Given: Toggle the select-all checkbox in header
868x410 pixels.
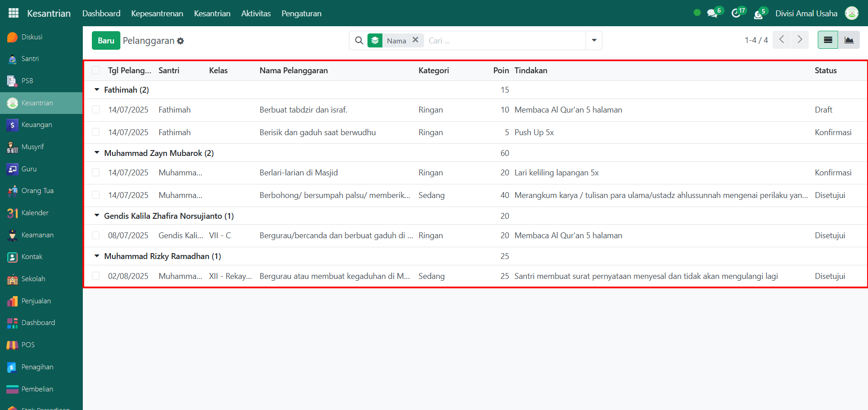Looking at the screenshot, I should (x=95, y=70).
